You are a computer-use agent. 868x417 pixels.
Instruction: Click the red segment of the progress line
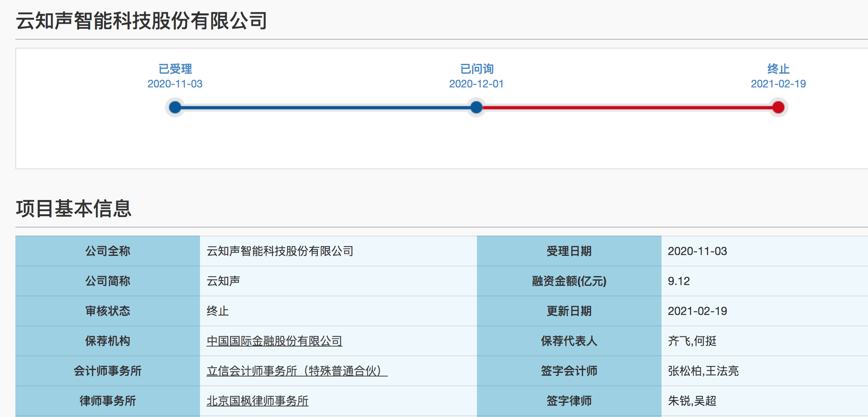click(628, 108)
